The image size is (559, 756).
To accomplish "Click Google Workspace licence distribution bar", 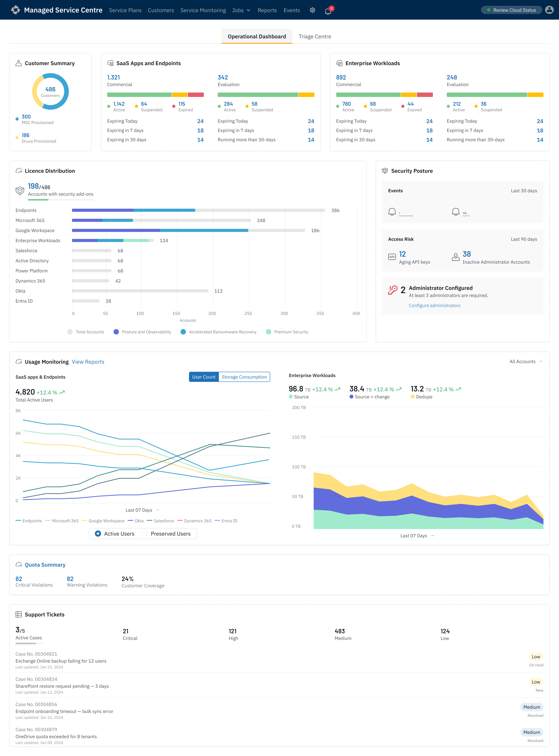I will coord(189,230).
